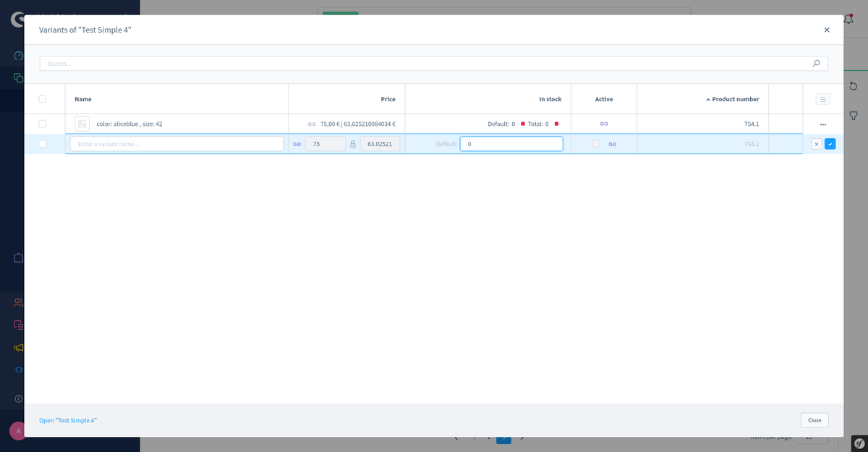The image size is (868, 452).
Task: Sort the table by In stock column header
Action: (x=550, y=99)
